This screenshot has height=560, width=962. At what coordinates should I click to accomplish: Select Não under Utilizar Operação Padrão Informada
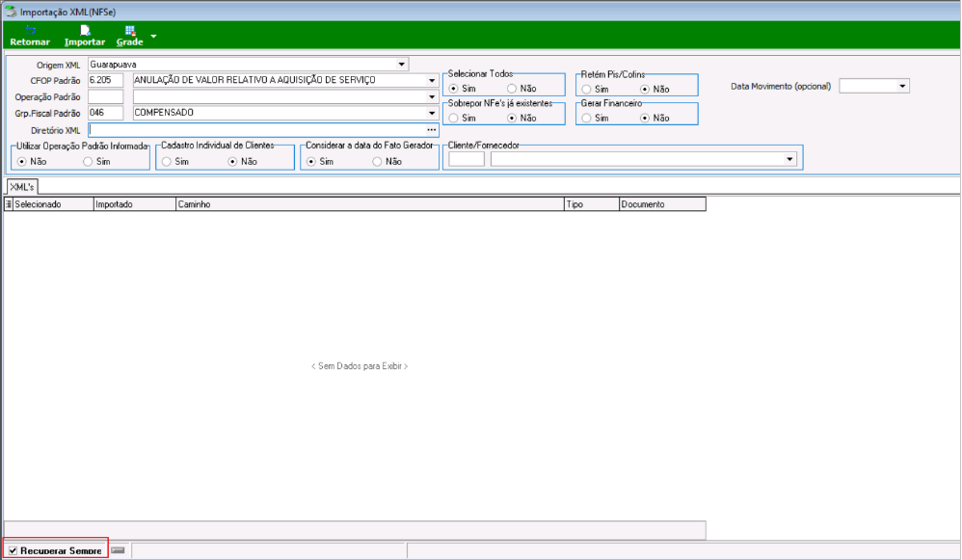click(x=22, y=161)
